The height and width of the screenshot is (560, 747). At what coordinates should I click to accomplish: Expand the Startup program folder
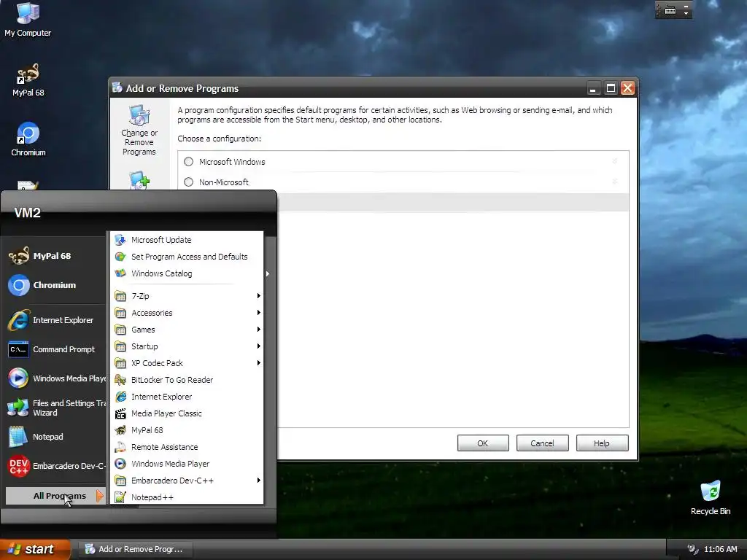187,346
